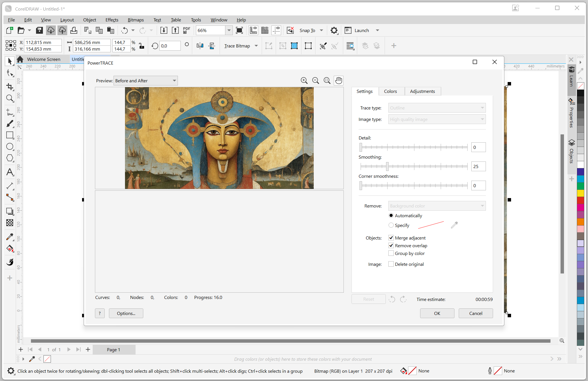This screenshot has height=381, width=588.
Task: Switch to the Colors tab
Action: click(390, 91)
